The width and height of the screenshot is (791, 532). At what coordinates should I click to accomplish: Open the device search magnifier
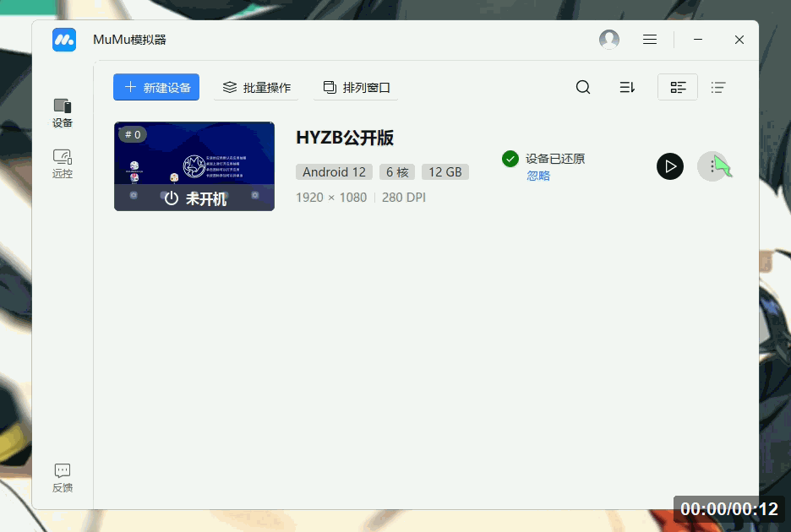click(582, 87)
